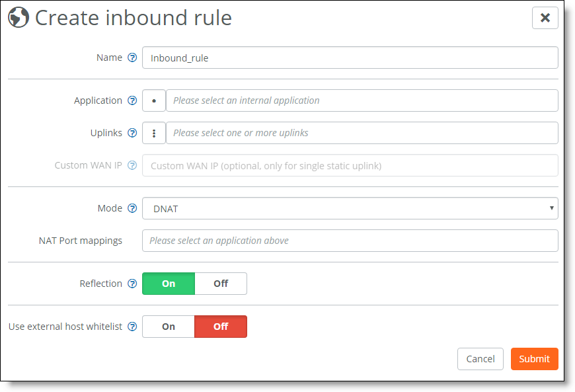Click the help icon beside Uplinks label
This screenshot has height=392, width=575.
click(132, 133)
